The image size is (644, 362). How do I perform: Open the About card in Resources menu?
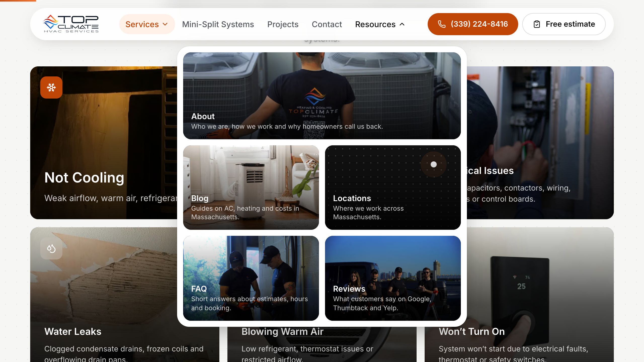(322, 96)
